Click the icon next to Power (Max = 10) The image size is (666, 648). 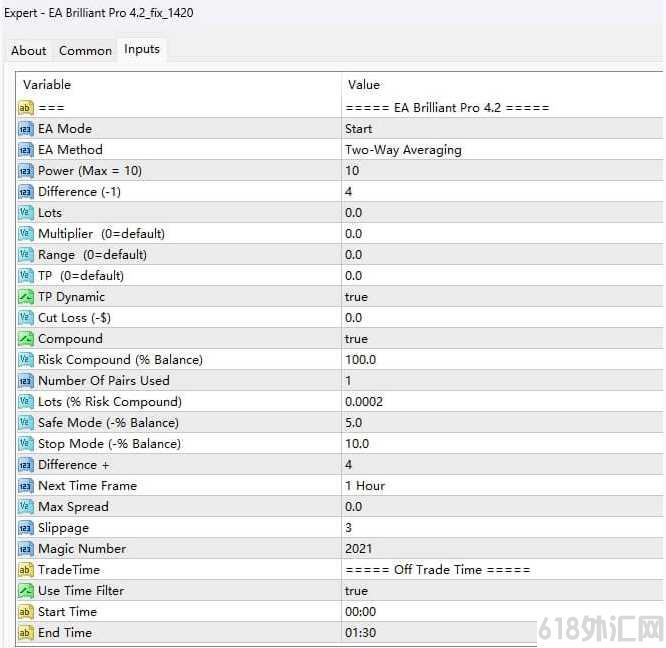click(x=25, y=171)
